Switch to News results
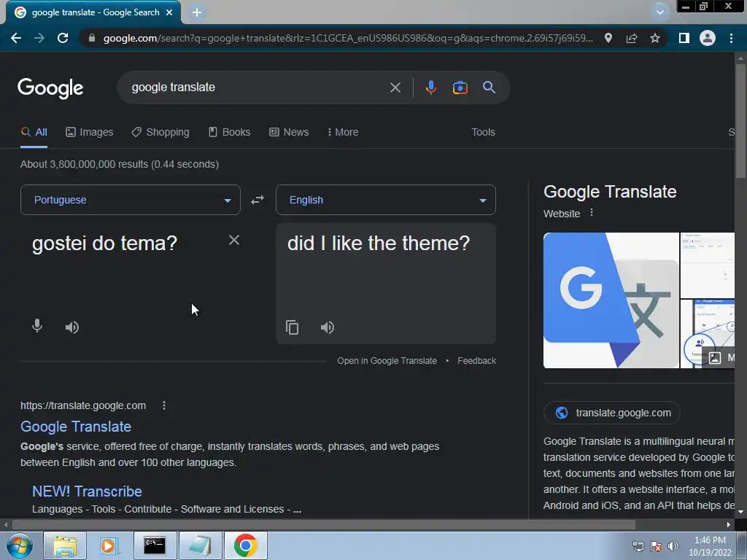This screenshot has width=747, height=560. pyautogui.click(x=289, y=133)
